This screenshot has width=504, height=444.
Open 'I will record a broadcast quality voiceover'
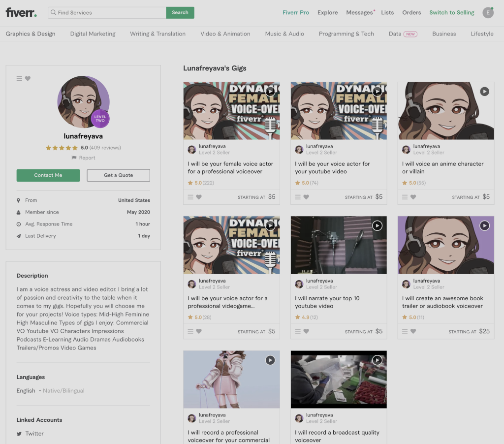click(x=337, y=436)
